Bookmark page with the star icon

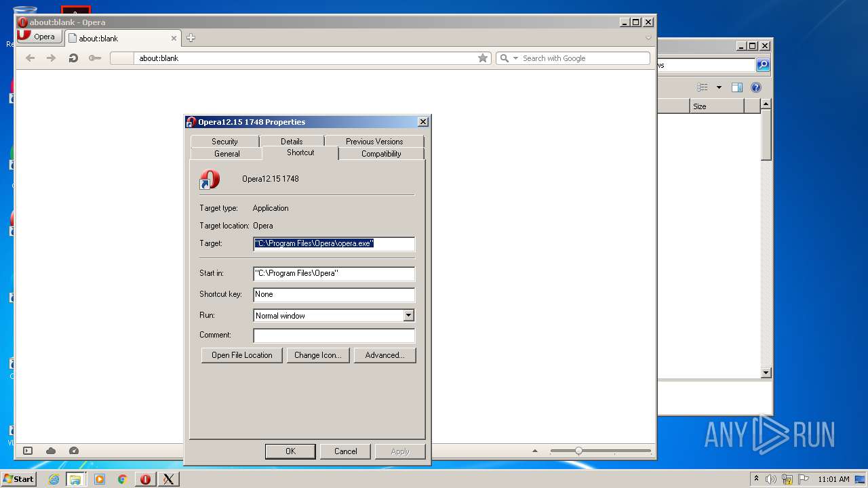(x=483, y=58)
